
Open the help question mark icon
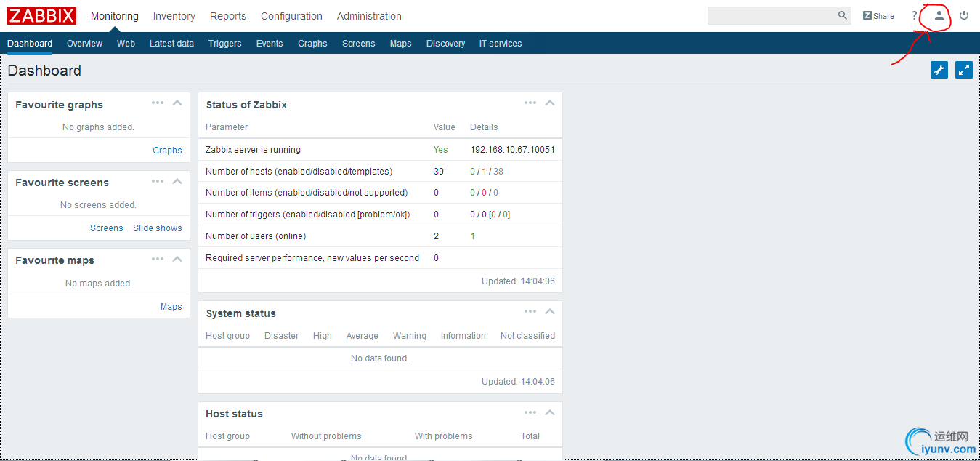tap(915, 15)
